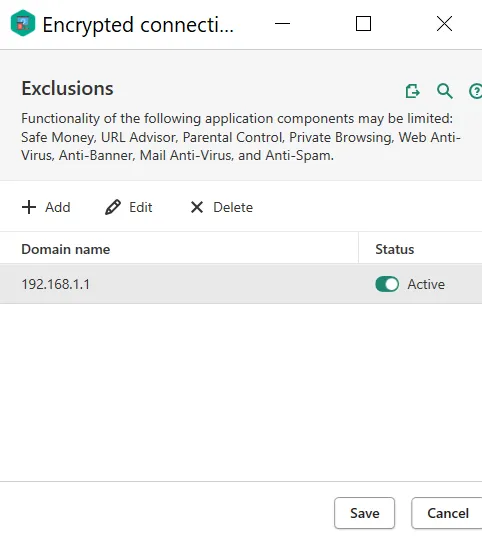Click the plus icon to add exclusion
This screenshot has height=541, width=482.
point(29,207)
